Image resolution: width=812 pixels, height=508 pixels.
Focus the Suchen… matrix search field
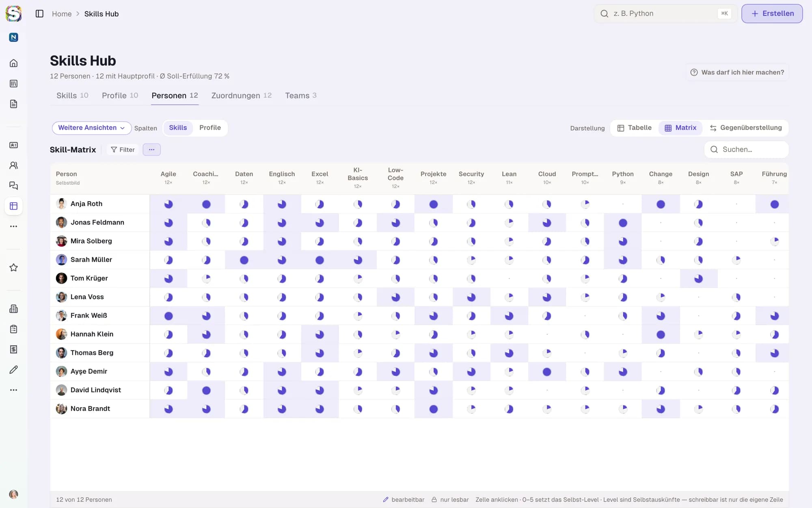click(746, 150)
